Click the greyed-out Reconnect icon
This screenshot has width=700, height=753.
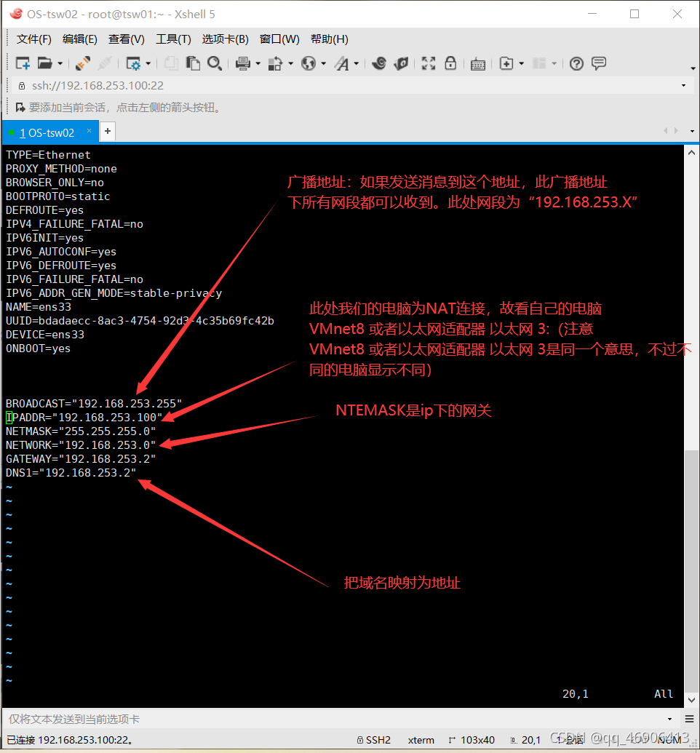pyautogui.click(x=104, y=63)
